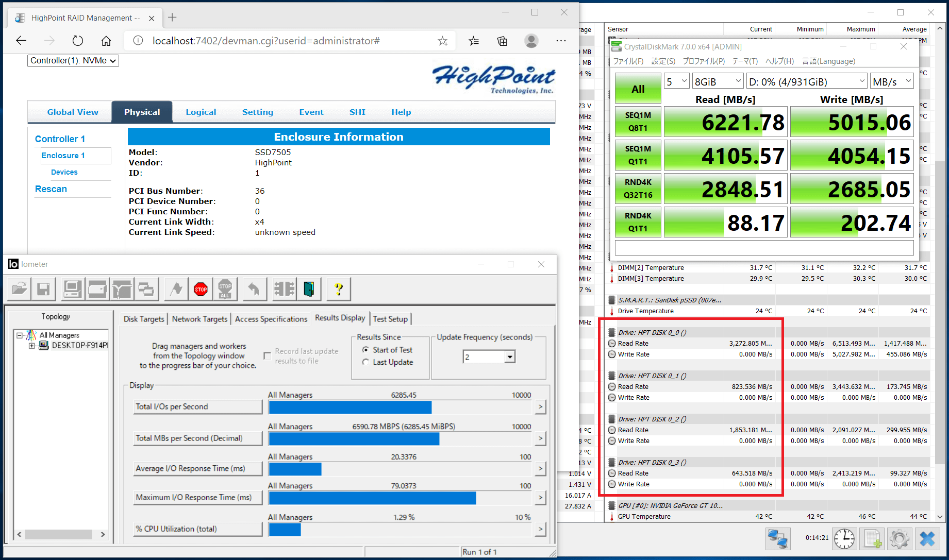Choose Controller(1): NVMe dropdown
949x560 pixels.
73,61
